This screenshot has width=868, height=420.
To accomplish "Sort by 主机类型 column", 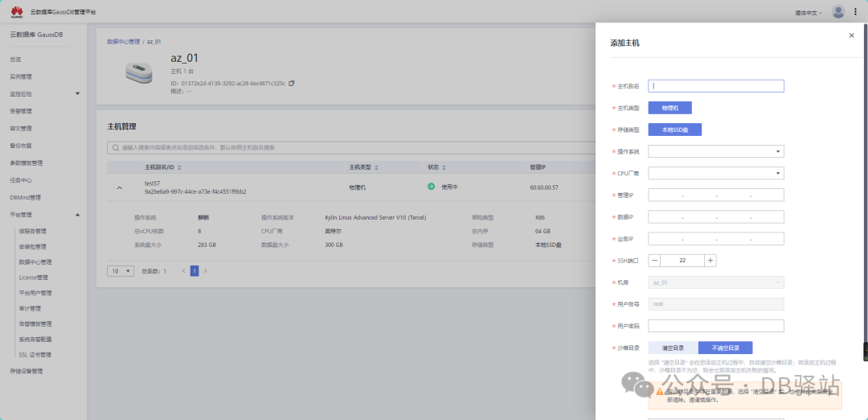I will [376, 167].
